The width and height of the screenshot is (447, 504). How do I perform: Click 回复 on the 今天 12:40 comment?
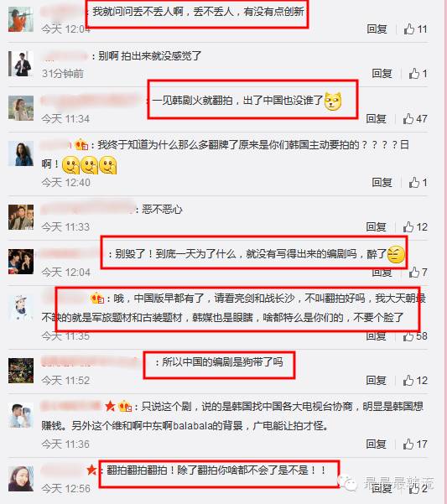382,182
